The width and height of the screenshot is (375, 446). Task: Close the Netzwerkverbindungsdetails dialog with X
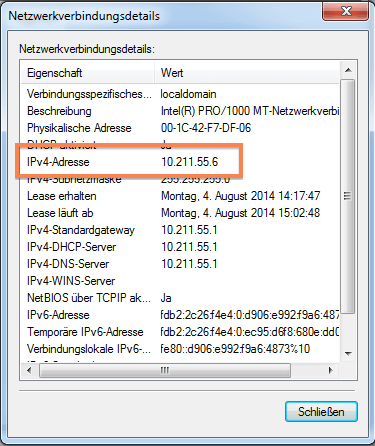[x=346, y=12]
